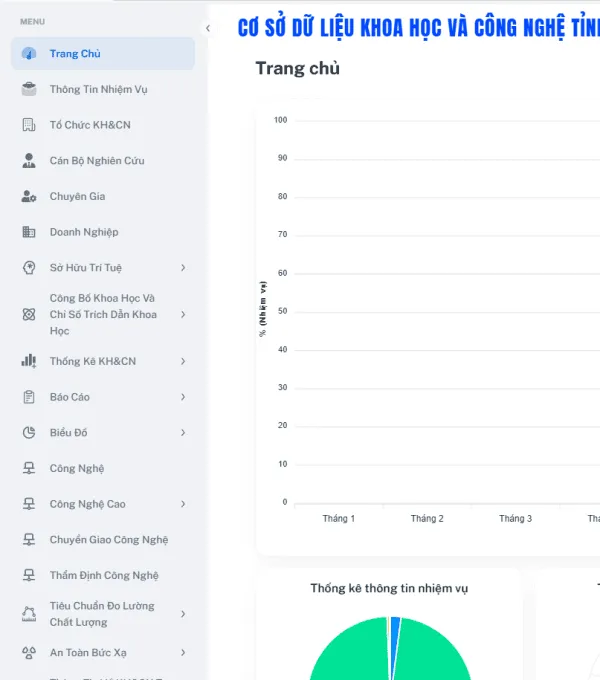Click the Thẩm Định Công Nghệ icon
The image size is (600, 680).
pos(29,575)
